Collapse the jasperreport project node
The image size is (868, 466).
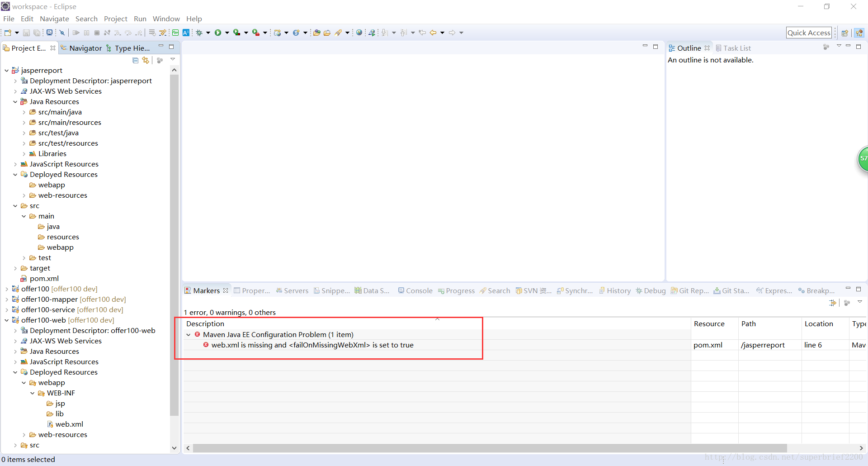(6, 71)
